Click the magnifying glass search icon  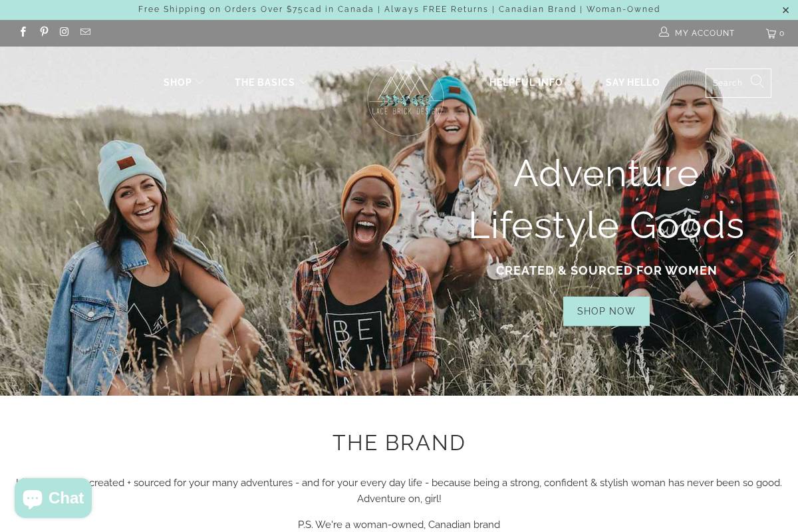point(757,82)
